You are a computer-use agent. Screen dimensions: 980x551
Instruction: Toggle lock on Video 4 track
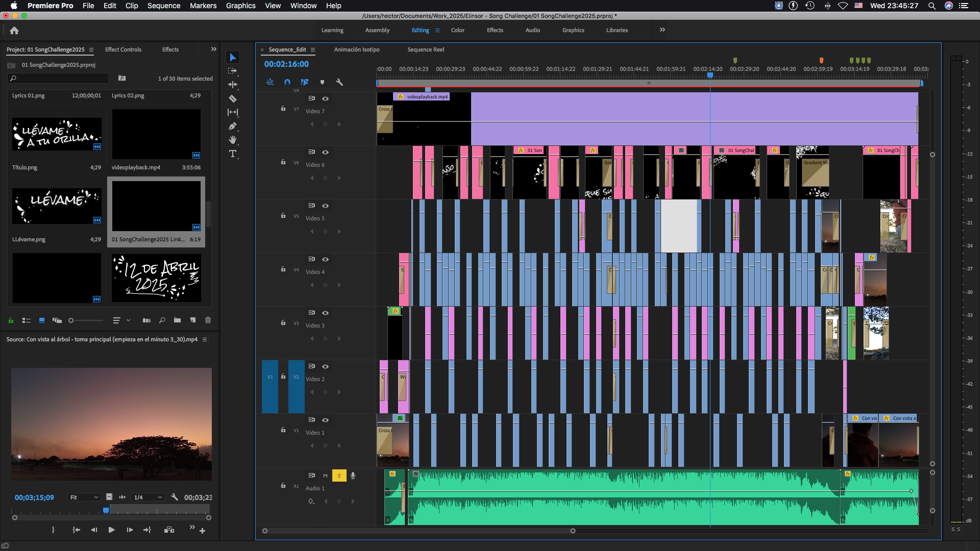[x=283, y=269]
